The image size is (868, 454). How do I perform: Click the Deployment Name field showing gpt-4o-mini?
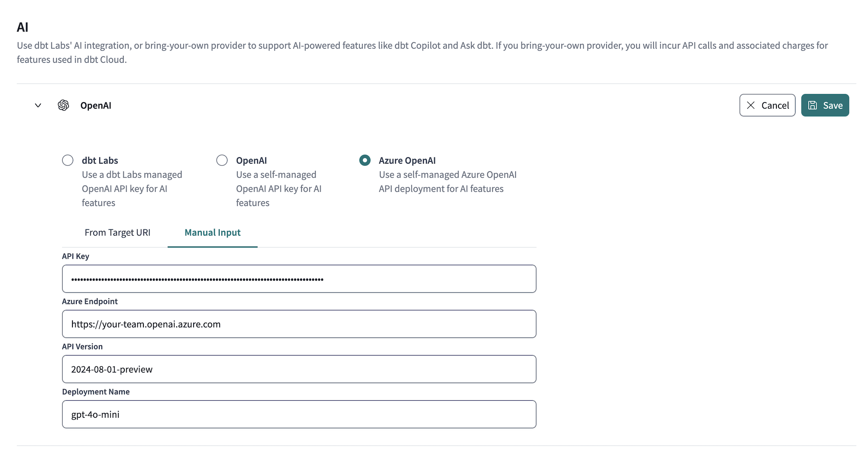[299, 414]
